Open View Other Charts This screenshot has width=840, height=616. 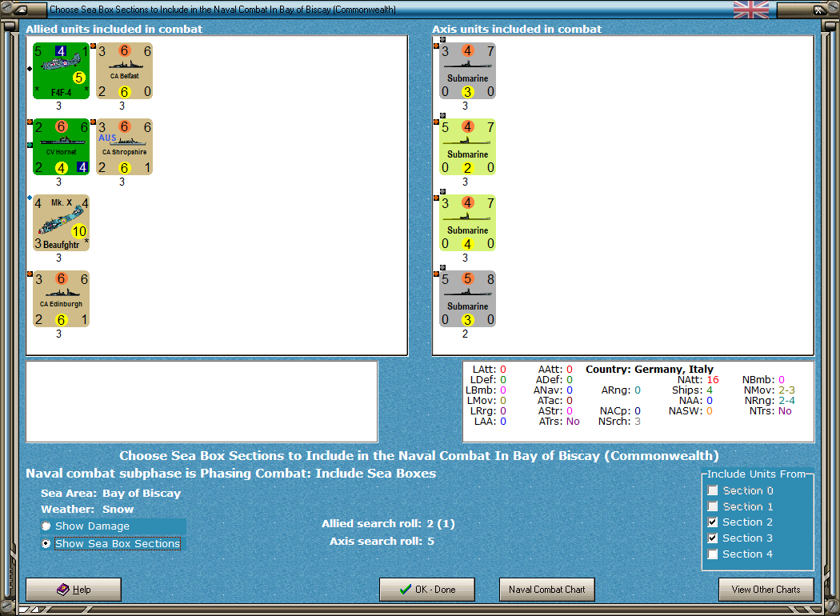point(766,590)
